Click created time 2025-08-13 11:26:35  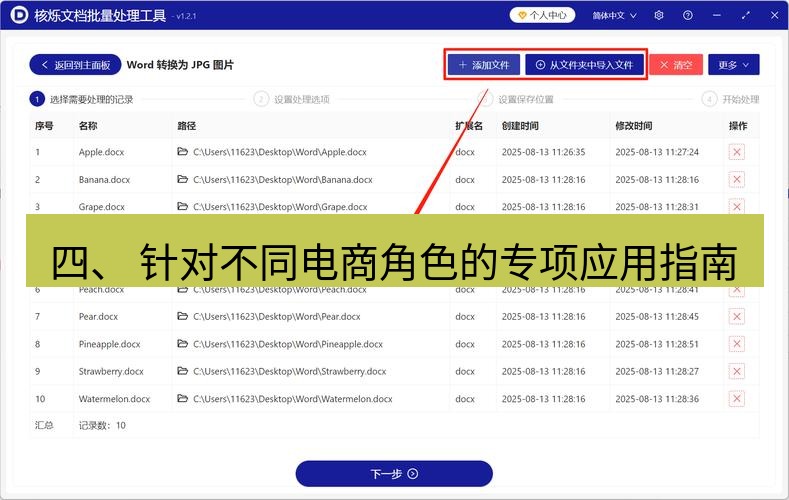pyautogui.click(x=543, y=152)
